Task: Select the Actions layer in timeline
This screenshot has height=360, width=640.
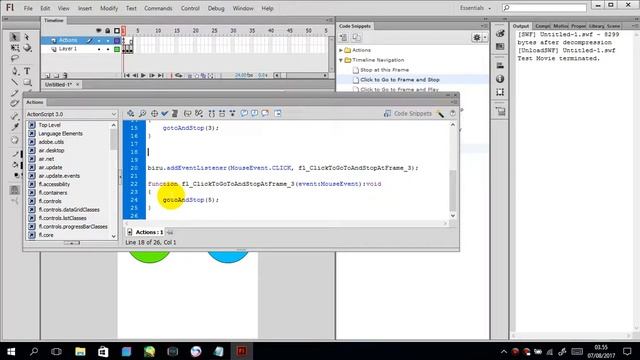Action: pyautogui.click(x=68, y=40)
